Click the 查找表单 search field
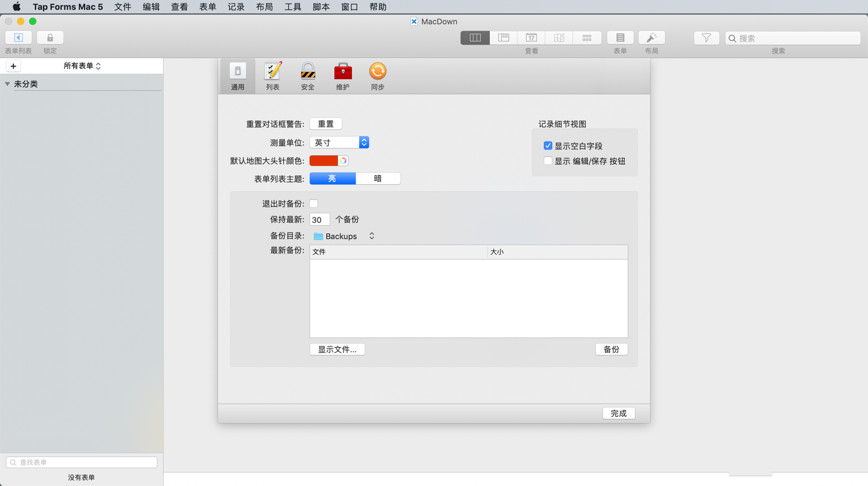This screenshot has height=486, width=868. click(x=81, y=462)
